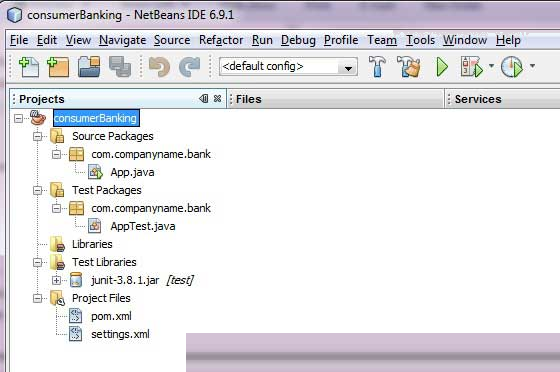The height and width of the screenshot is (372, 560).
Task: Click the Profile Main Project clock icon
Action: pos(512,67)
